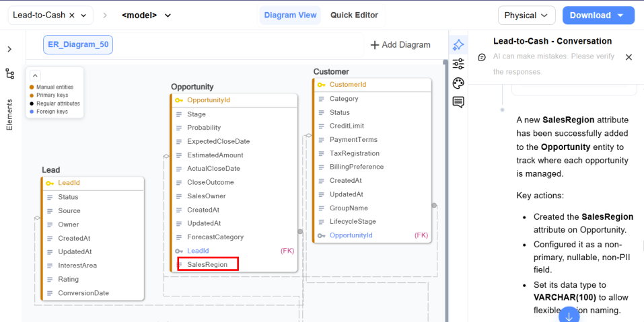Viewport: 644px width, 322px height.
Task: Select the Probability attribute
Action: point(204,128)
